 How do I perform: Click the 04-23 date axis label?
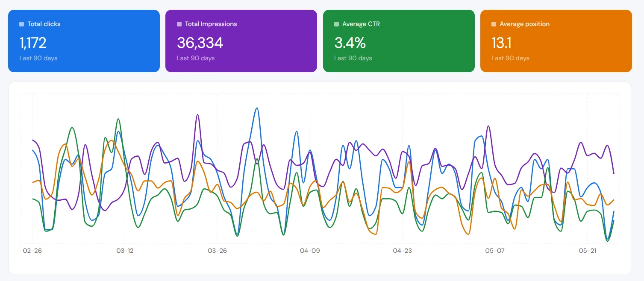tap(402, 251)
